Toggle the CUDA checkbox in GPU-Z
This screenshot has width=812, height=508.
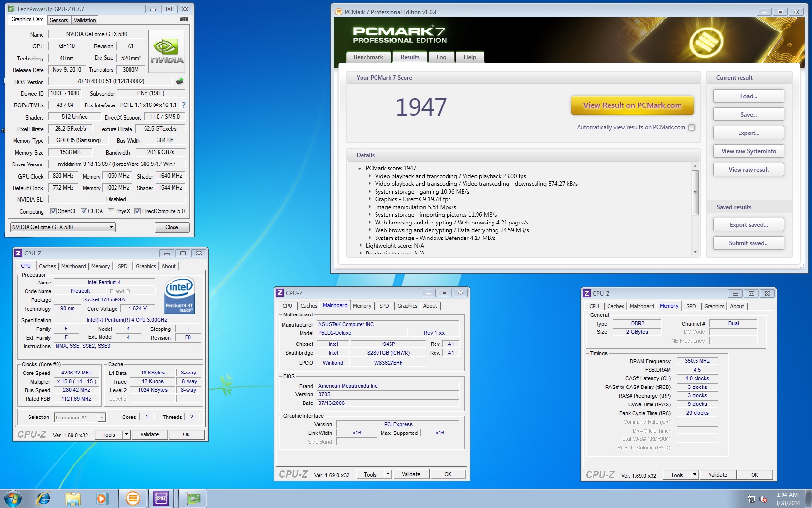pyautogui.click(x=84, y=211)
